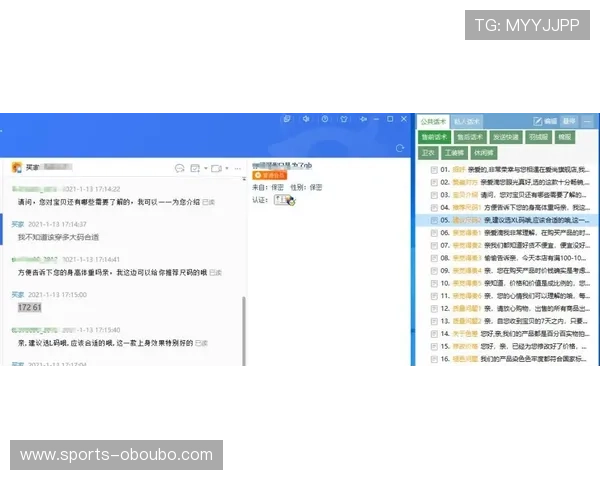
Task: Switch to the 公共话术 tab
Action: [x=433, y=121]
